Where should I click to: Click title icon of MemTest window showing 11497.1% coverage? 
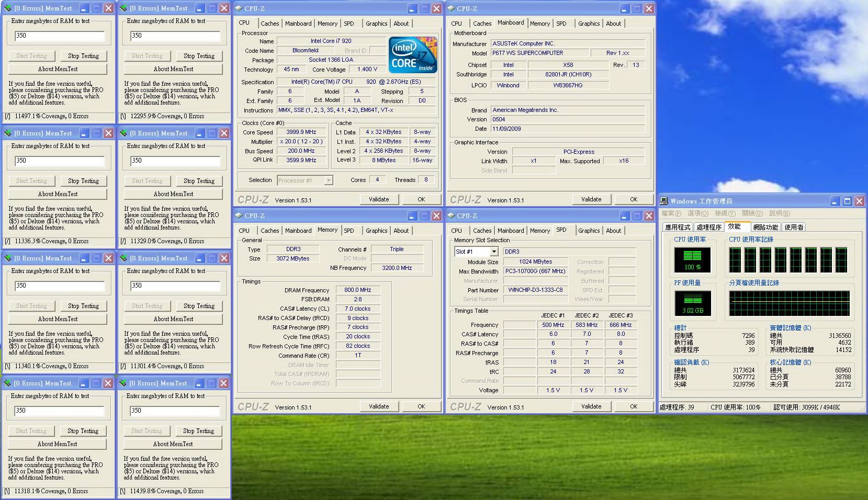(8, 8)
